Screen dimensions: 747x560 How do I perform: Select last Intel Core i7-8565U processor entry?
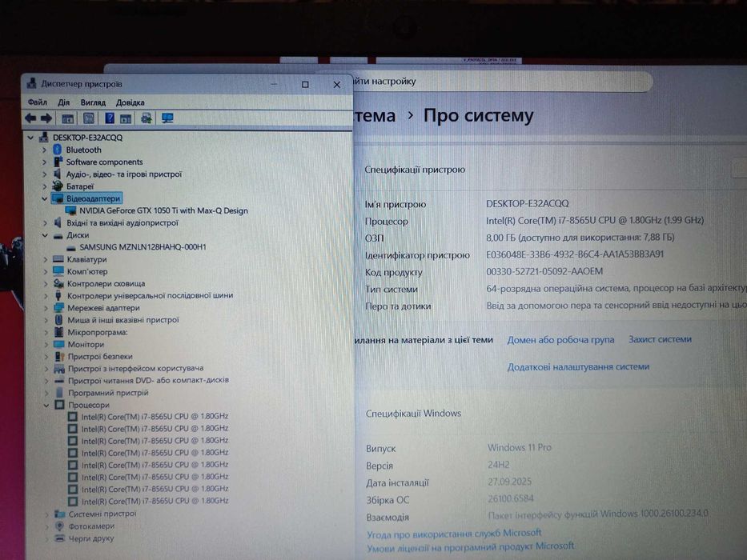click(x=155, y=501)
